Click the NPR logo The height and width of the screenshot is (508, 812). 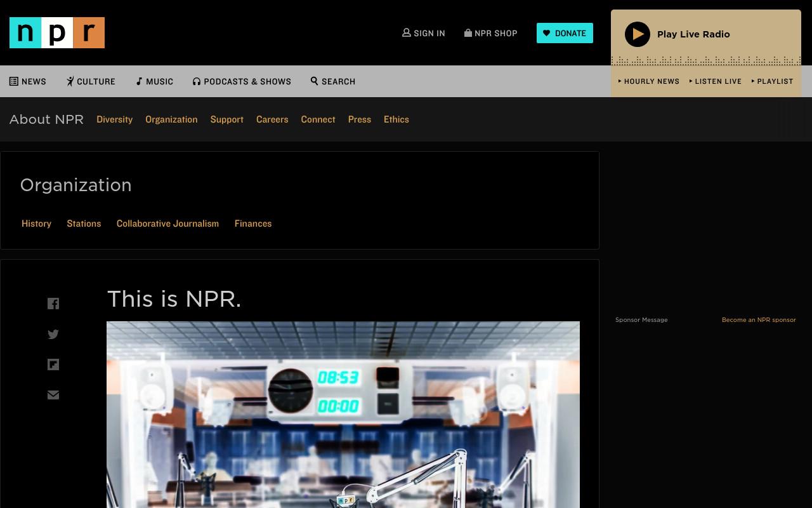tap(57, 32)
